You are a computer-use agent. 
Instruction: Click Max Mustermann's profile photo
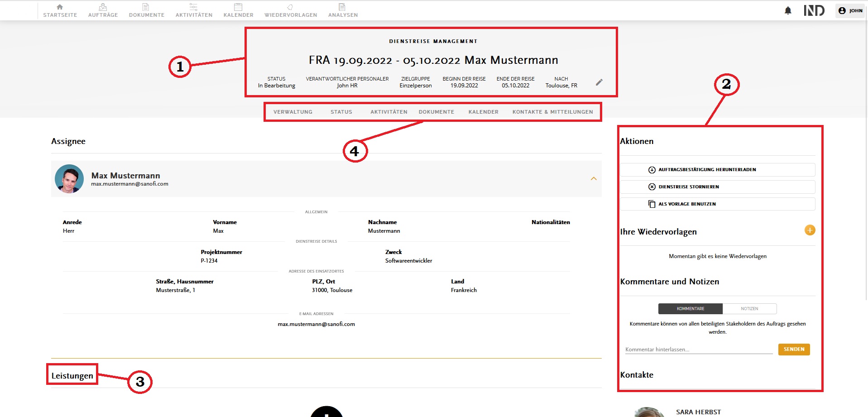click(69, 179)
